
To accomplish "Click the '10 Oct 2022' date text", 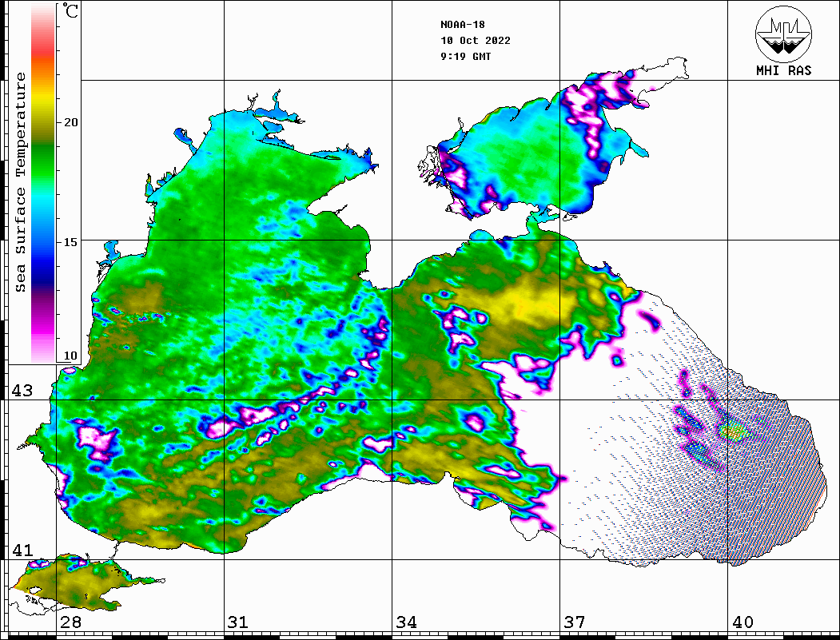I will coord(476,41).
